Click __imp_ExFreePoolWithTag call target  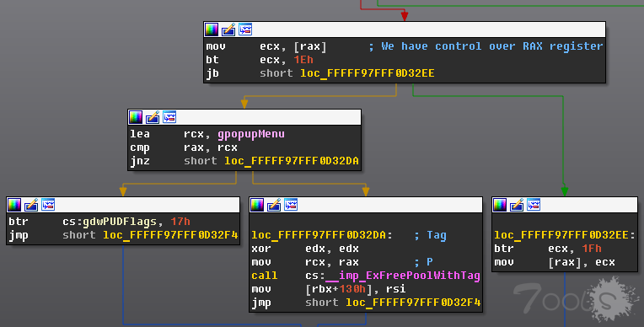point(402,276)
